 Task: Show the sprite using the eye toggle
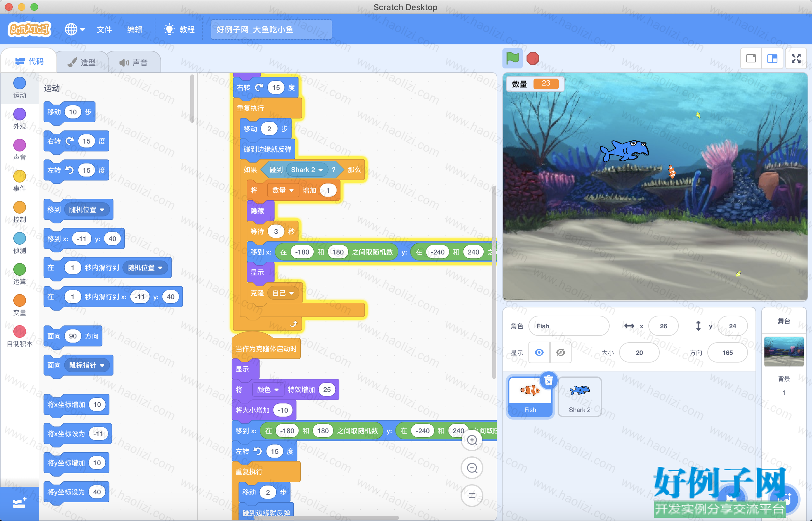(x=540, y=352)
